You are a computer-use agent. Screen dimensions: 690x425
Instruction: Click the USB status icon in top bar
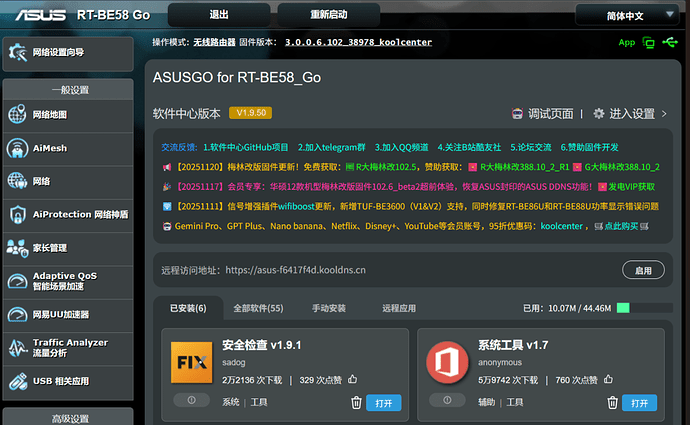[x=670, y=42]
